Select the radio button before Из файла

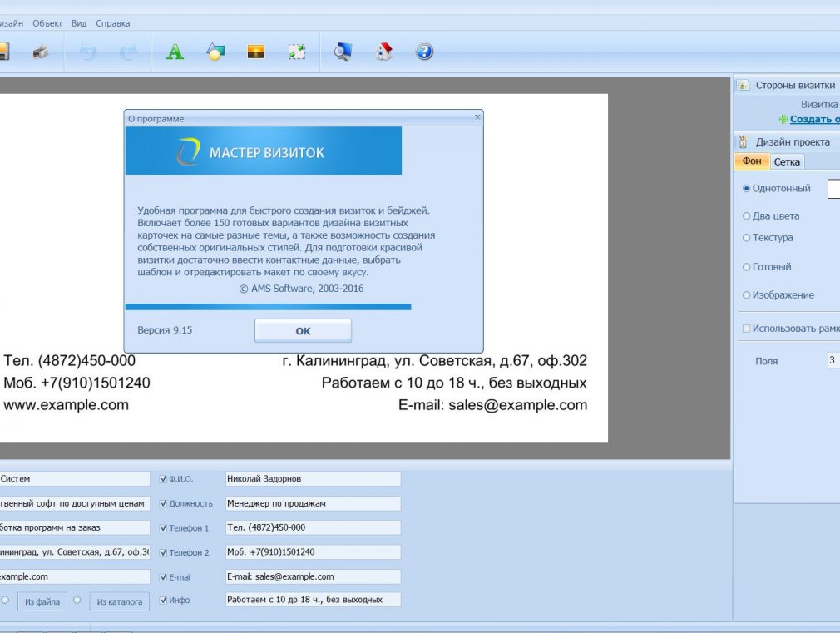coord(5,601)
